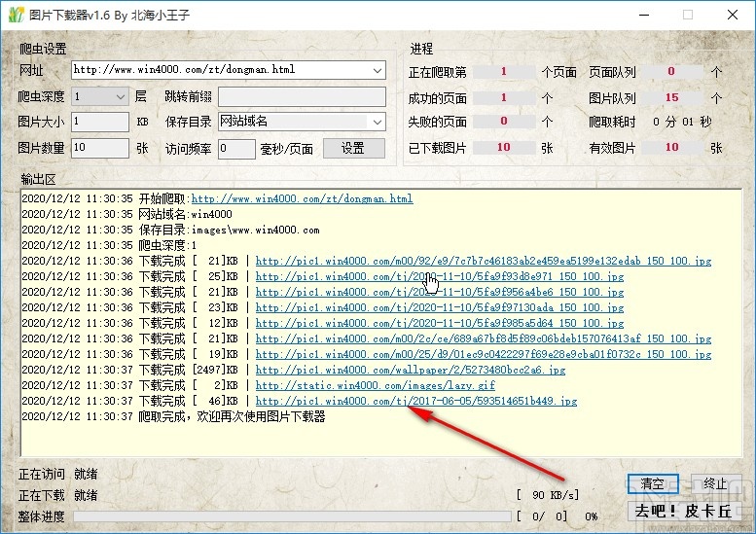Image resolution: width=756 pixels, height=534 pixels.
Task: Click the 正在下载 就绪 status text
Action: 57,495
